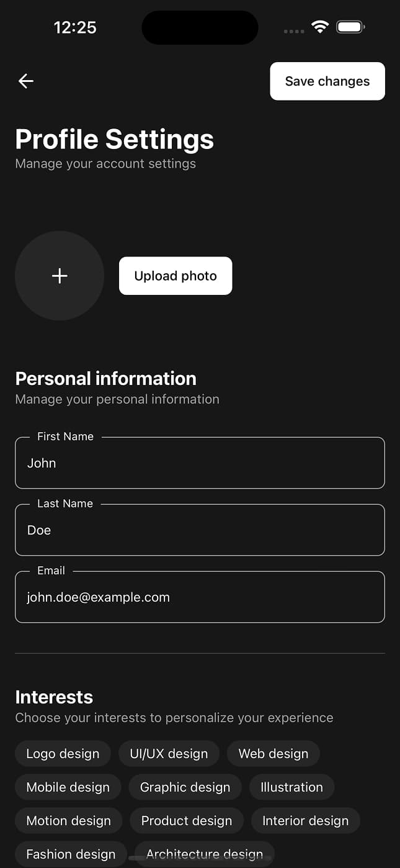
Task: Tap the Wi-Fi status icon
Action: (x=320, y=27)
